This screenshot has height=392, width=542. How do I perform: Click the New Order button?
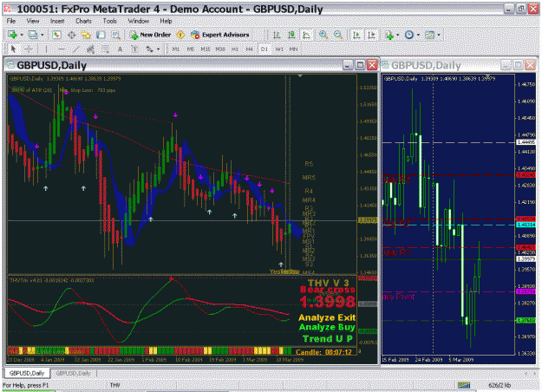(x=150, y=35)
